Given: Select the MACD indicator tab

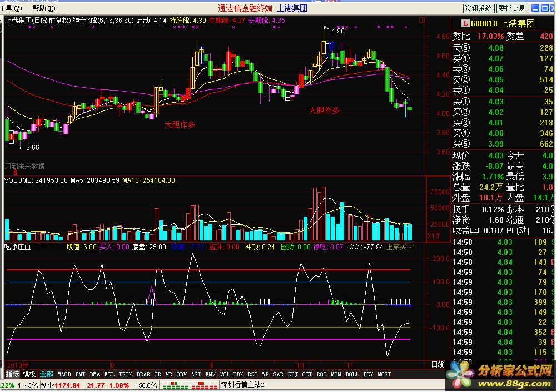Looking at the screenshot, I should click(64, 374).
